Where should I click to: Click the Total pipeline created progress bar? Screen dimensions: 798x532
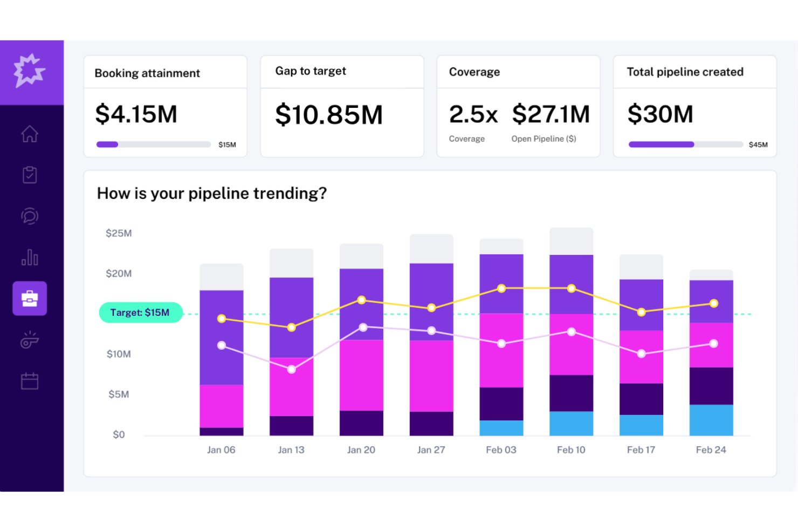(x=686, y=144)
